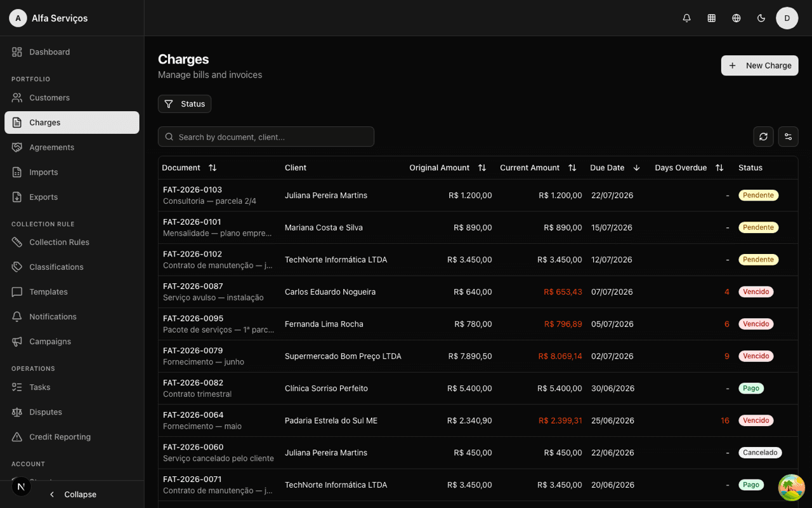
Task: Click original amount R$ 7.890,50
Action: (x=469, y=356)
